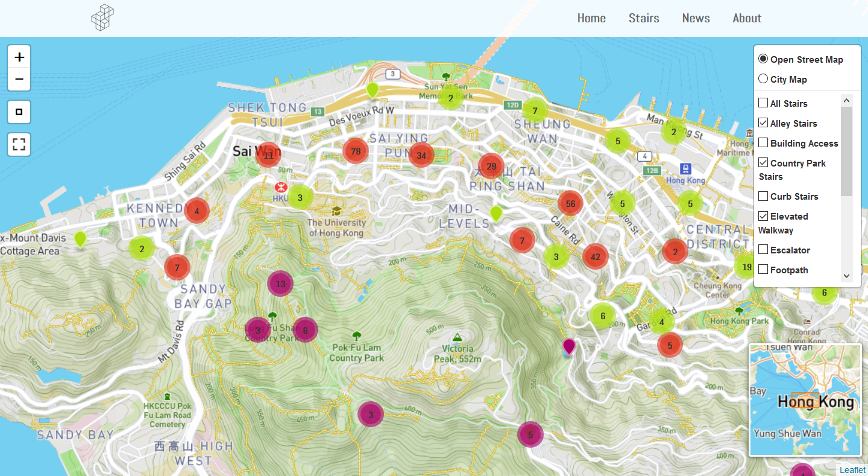Click the cube logo in header
This screenshot has width=868, height=476.
coord(102,17)
